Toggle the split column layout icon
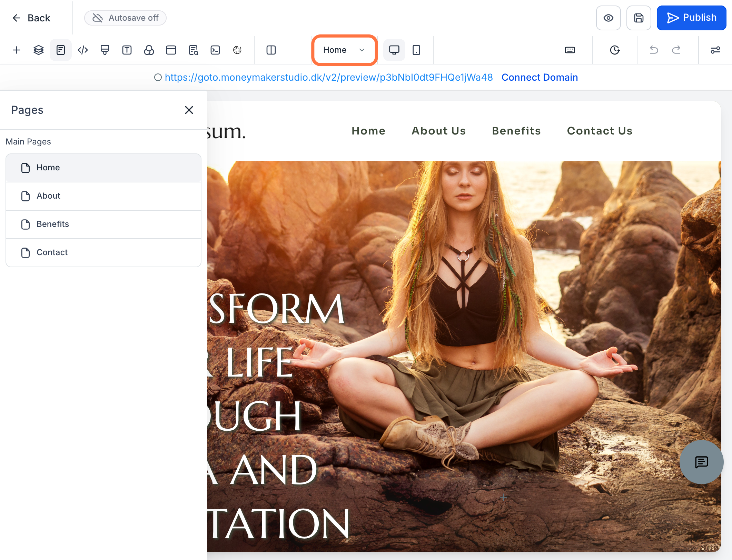The image size is (732, 560). 271,50
